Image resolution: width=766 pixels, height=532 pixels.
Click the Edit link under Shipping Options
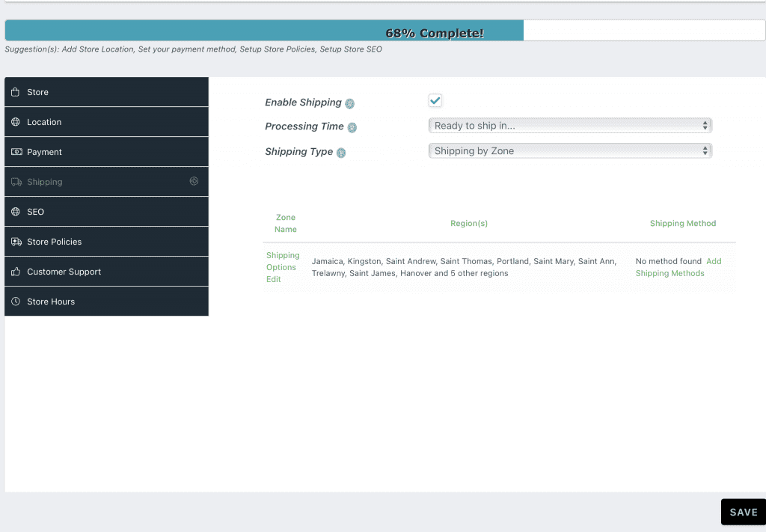point(274,279)
